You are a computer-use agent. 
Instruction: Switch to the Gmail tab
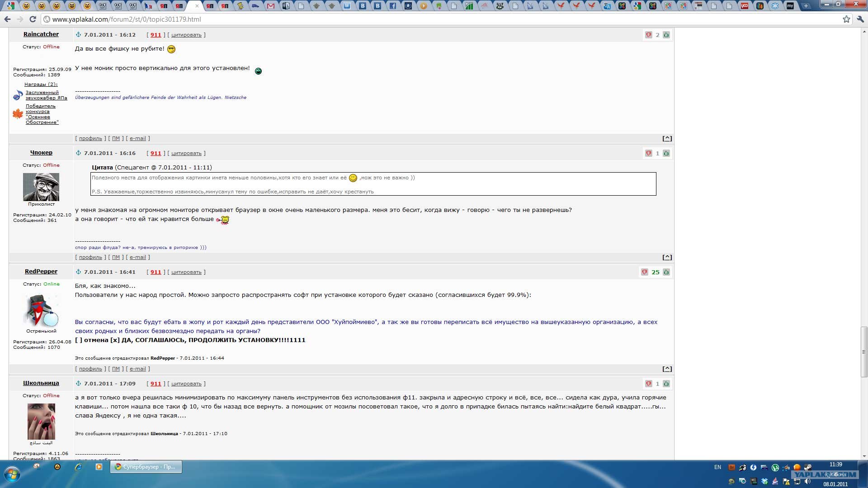pos(271,6)
